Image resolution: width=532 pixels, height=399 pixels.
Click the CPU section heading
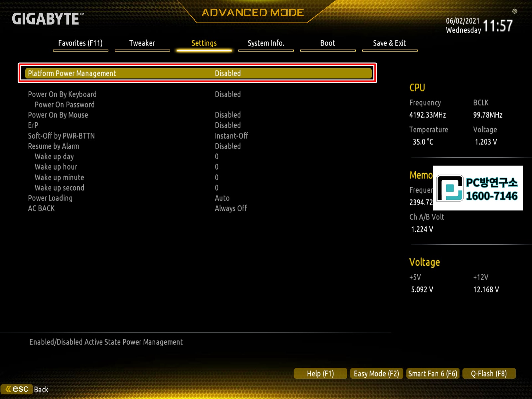tap(417, 88)
